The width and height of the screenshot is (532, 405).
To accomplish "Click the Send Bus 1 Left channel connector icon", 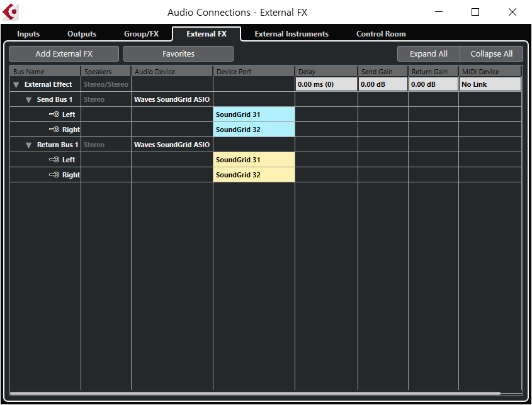I will [x=54, y=114].
